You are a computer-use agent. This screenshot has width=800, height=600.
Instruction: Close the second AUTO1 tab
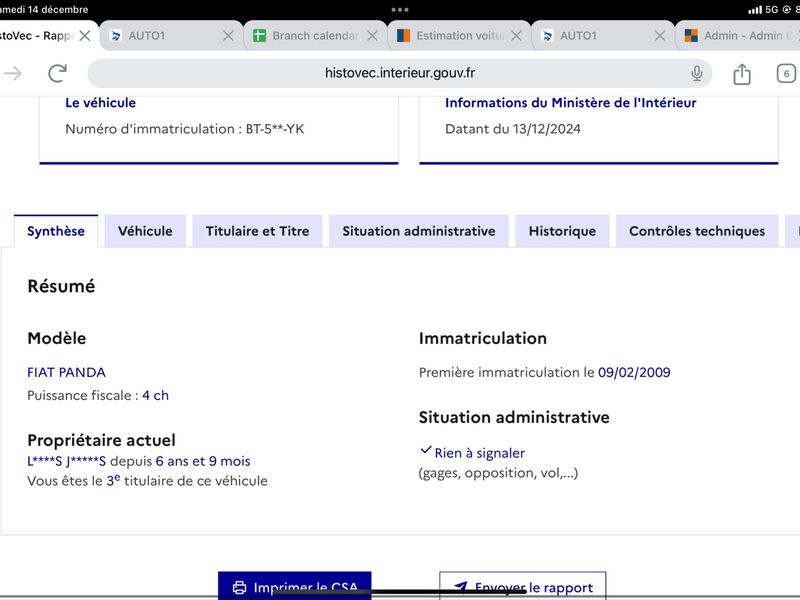click(x=660, y=36)
